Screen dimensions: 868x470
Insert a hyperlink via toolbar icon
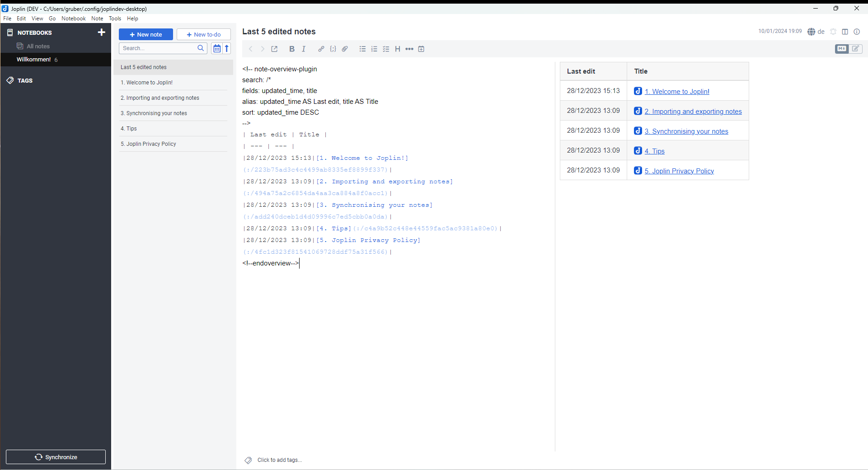click(321, 49)
